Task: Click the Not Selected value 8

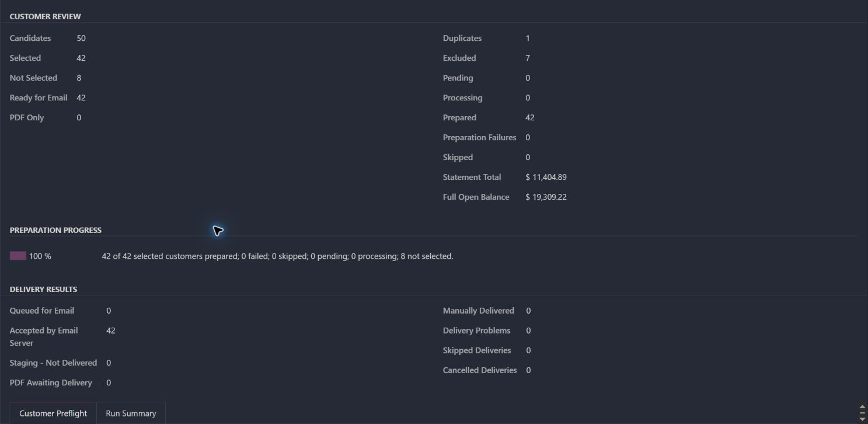Action: click(79, 78)
